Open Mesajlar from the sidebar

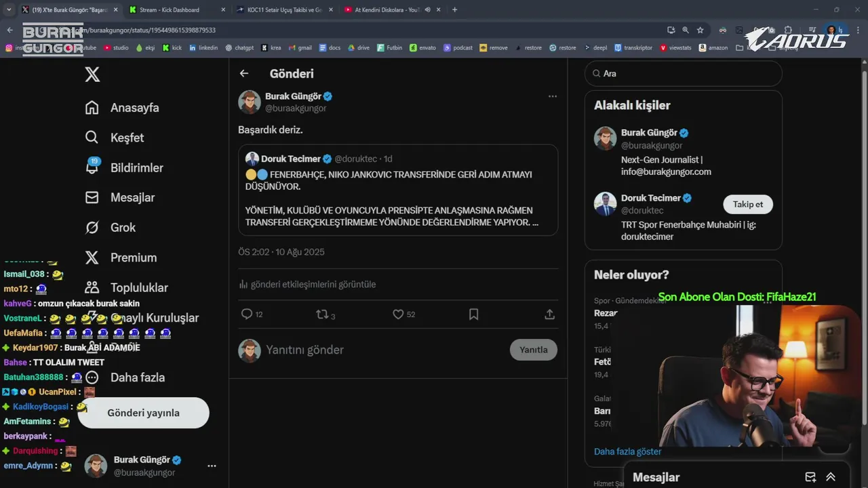pyautogui.click(x=120, y=197)
